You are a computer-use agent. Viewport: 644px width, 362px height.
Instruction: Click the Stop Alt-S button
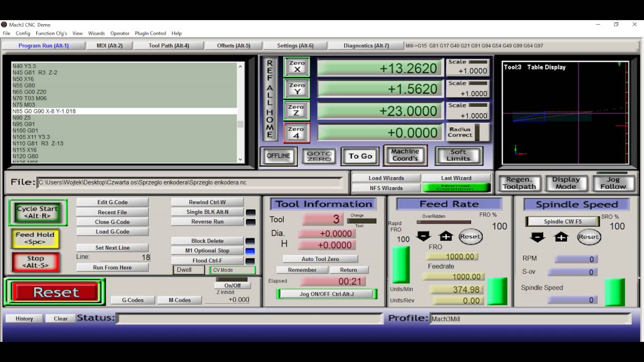(x=35, y=262)
